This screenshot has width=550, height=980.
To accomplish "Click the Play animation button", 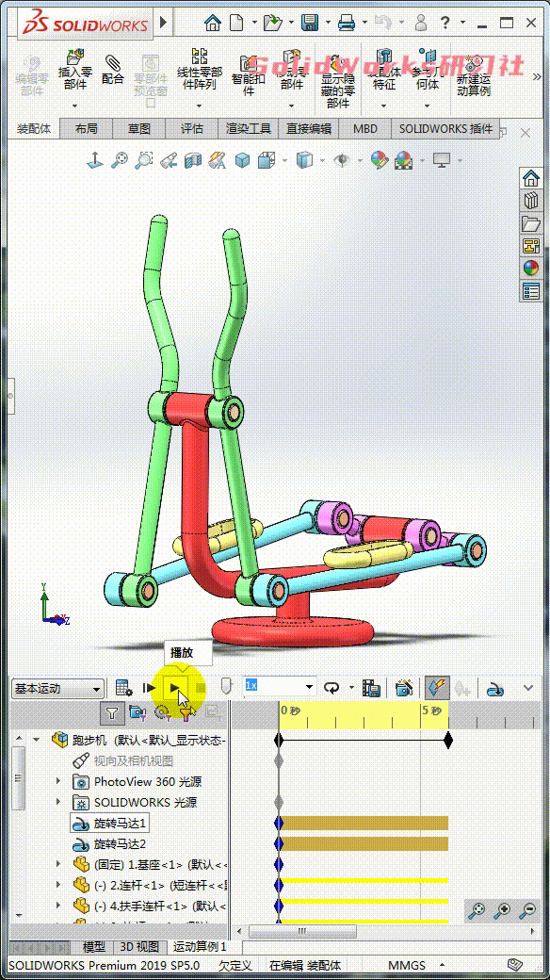I will (x=175, y=688).
